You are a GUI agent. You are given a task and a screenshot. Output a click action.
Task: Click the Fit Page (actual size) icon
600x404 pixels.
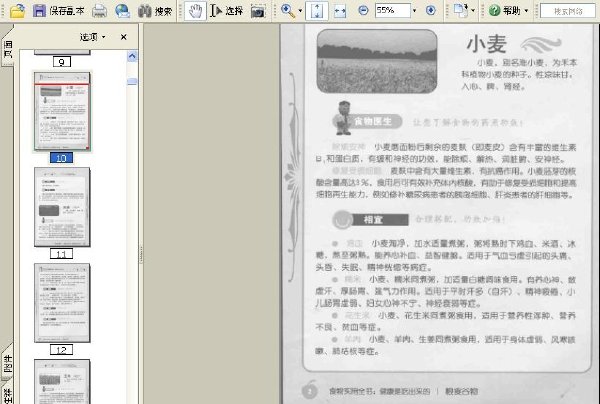pyautogui.click(x=317, y=11)
